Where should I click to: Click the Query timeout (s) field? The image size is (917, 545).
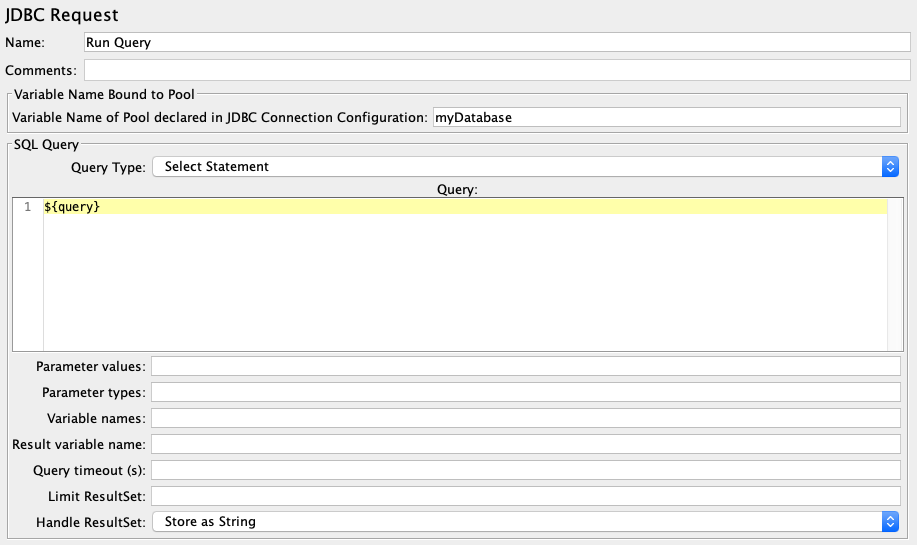pos(526,470)
